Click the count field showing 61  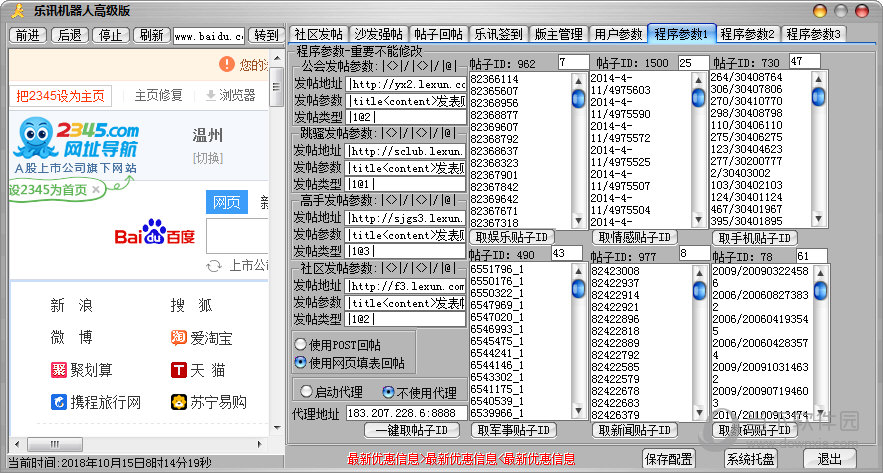[811, 256]
